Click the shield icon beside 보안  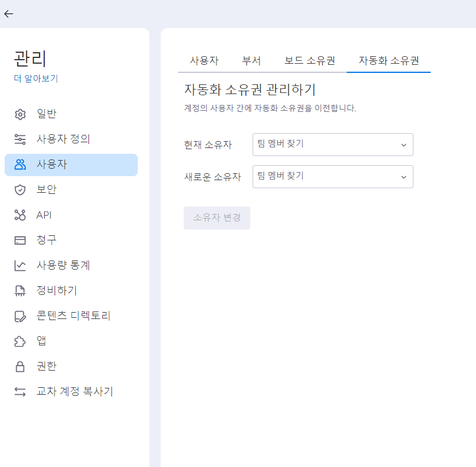click(20, 190)
